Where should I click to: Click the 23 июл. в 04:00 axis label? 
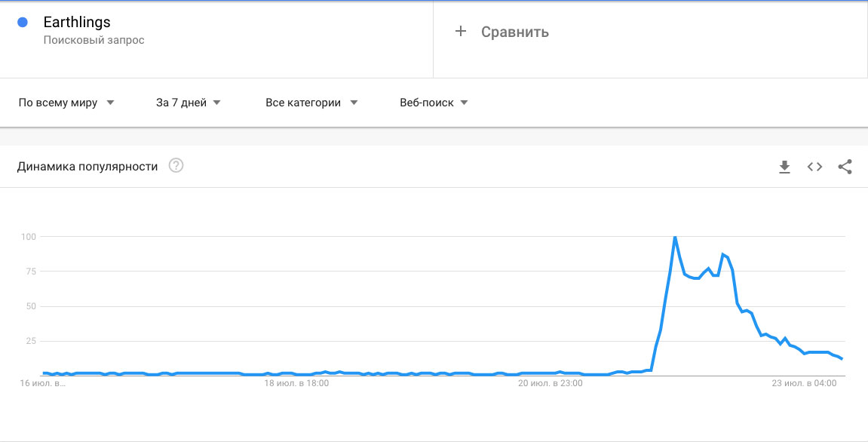(x=805, y=382)
